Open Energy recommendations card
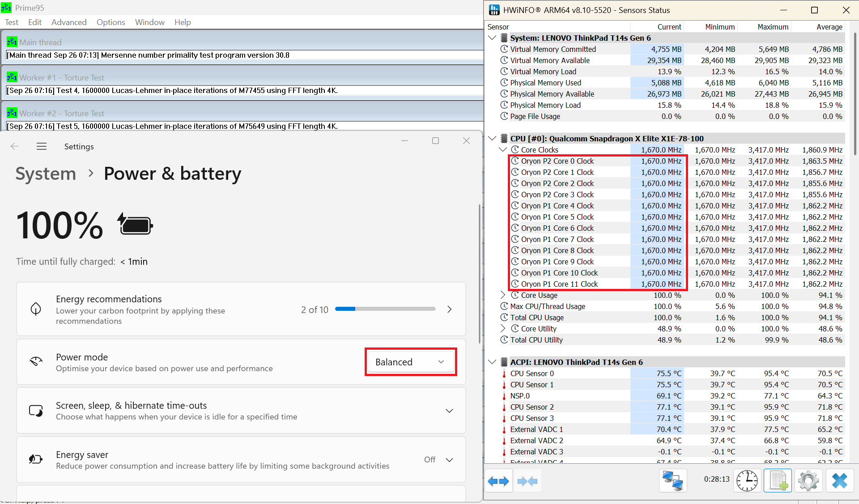Screen dimensions: 859x504 pos(241,309)
